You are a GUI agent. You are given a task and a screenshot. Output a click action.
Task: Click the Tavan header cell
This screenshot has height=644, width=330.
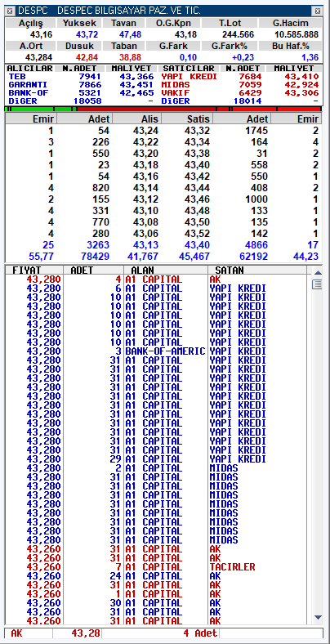click(123, 24)
